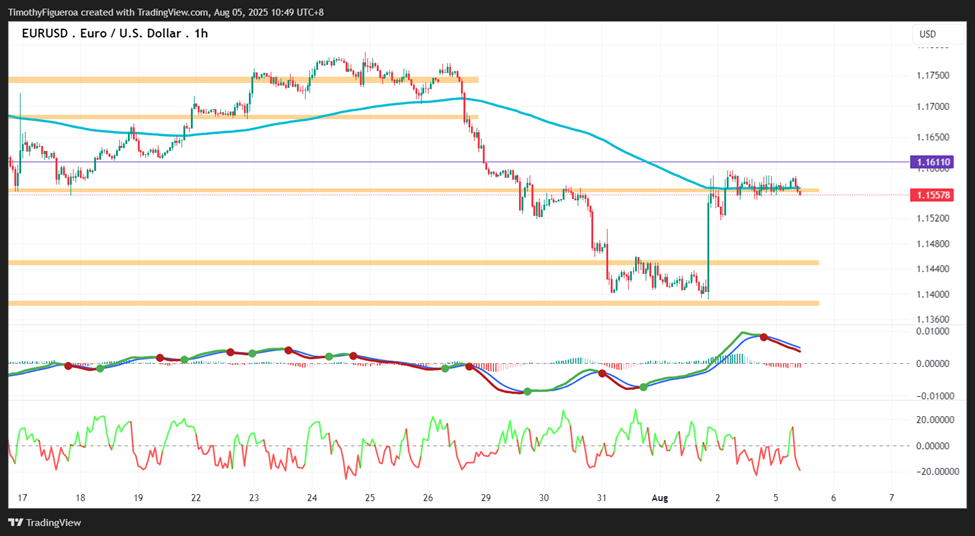Select the topmost orange zone near 1.17500
The image size is (975, 536).
coord(243,80)
